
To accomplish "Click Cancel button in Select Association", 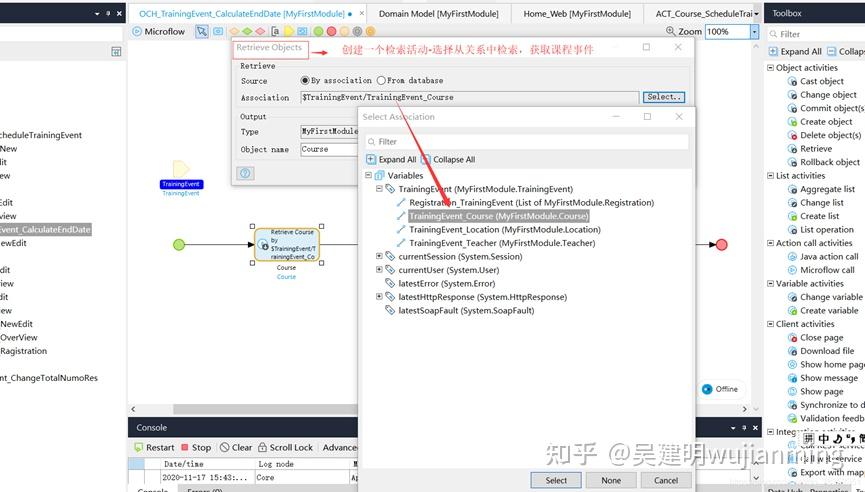I will [x=666, y=480].
